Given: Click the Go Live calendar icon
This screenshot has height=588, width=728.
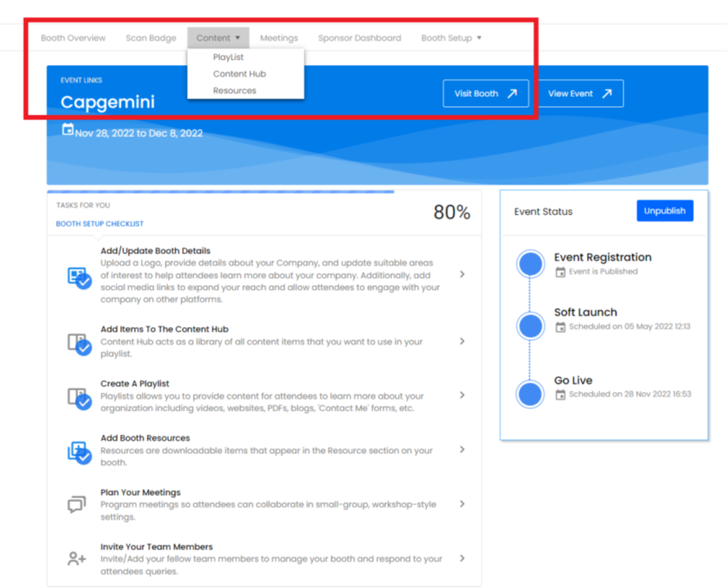Looking at the screenshot, I should 561,395.
